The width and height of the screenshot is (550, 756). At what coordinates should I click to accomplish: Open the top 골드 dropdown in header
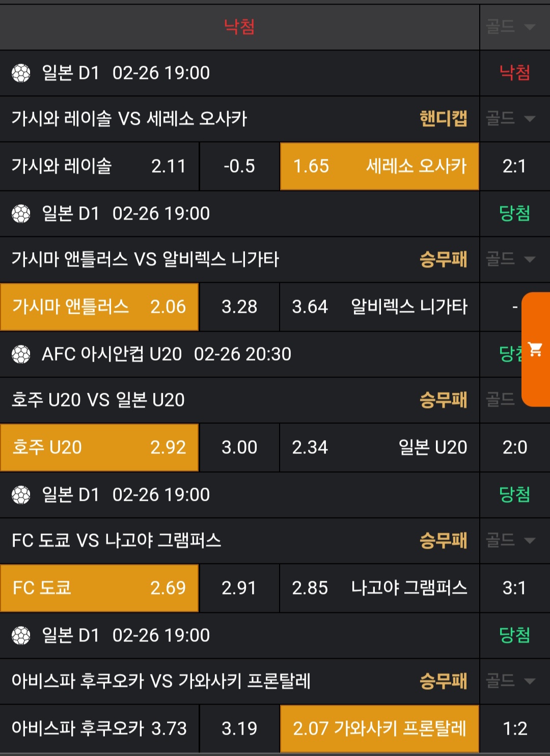tap(511, 26)
